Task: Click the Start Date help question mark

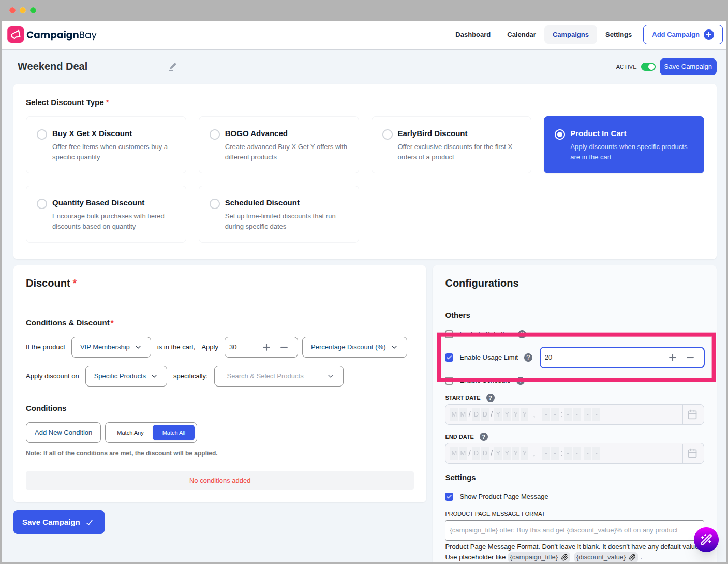Action: tap(491, 398)
